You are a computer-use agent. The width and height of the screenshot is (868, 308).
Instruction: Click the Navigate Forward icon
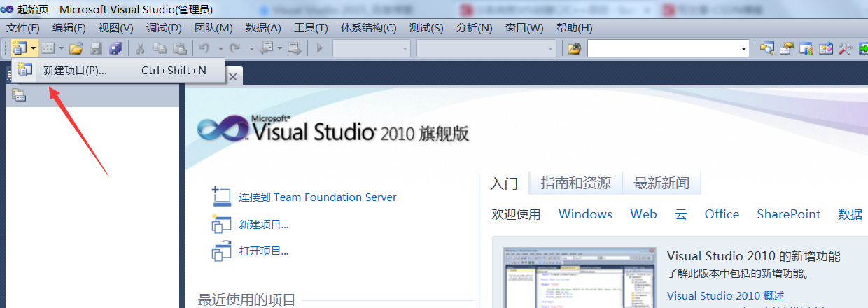point(295,48)
